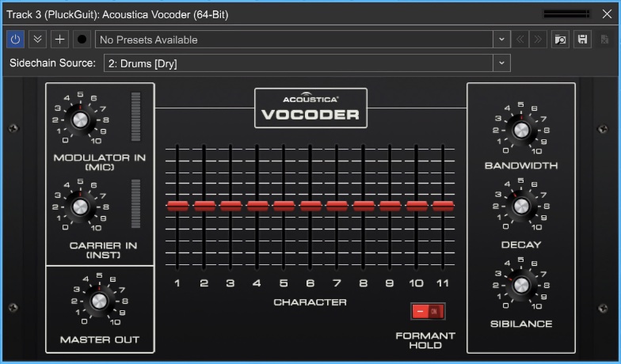The width and height of the screenshot is (621, 364).
Task: Click the 'CHARACTER' label
Action: tap(310, 302)
